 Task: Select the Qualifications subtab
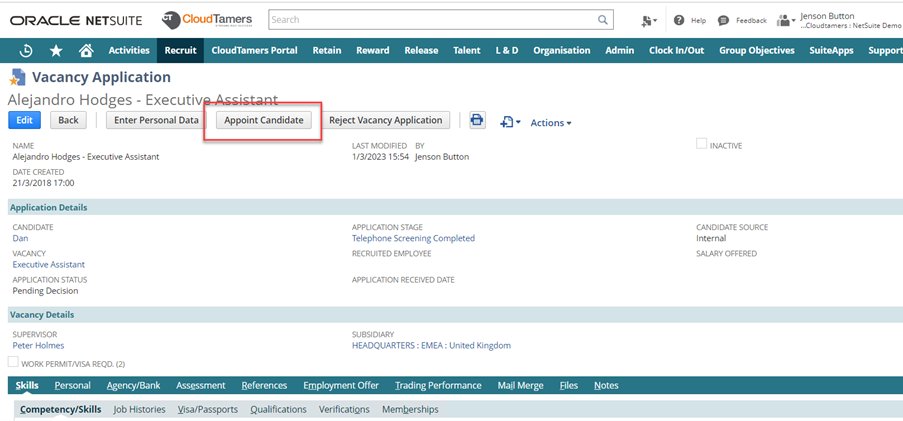[x=278, y=409]
